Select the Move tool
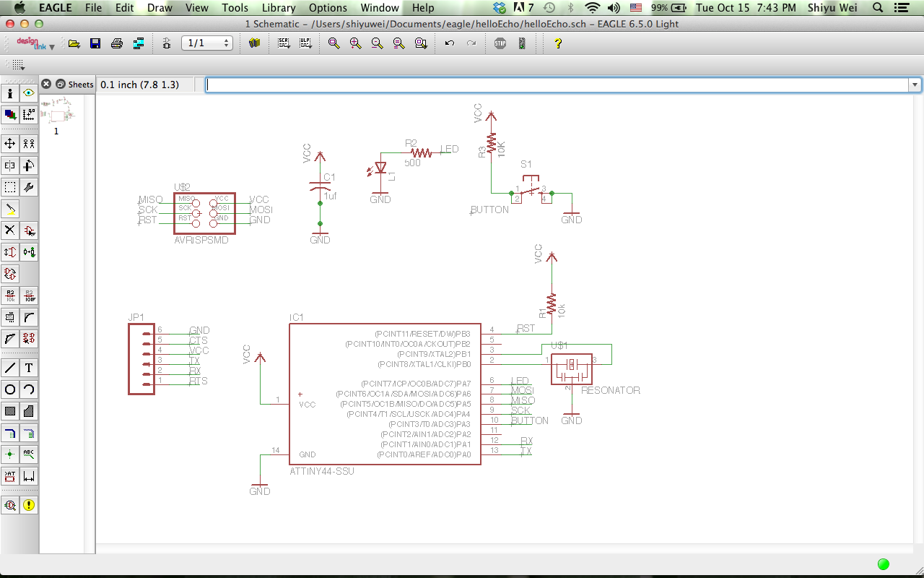Image resolution: width=924 pixels, height=578 pixels. (10, 144)
